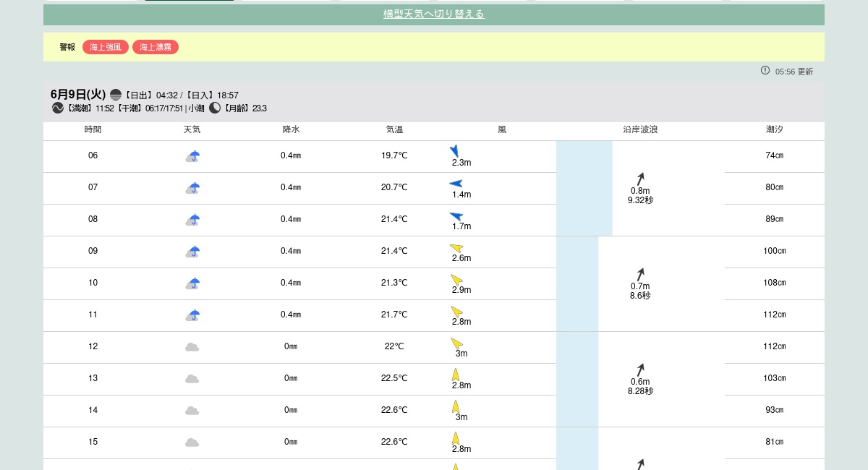Click the 80cm tide value
The width and height of the screenshot is (868, 470).
click(x=774, y=187)
